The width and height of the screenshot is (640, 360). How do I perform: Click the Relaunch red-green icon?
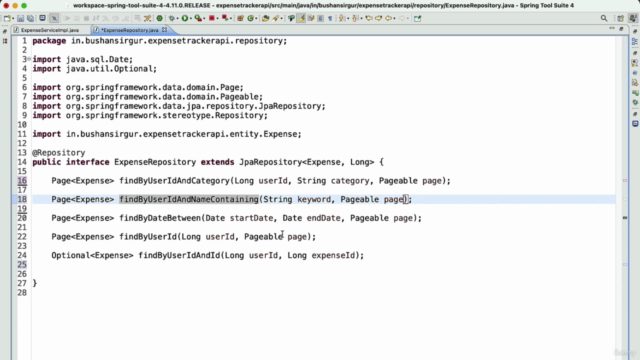tap(225, 18)
